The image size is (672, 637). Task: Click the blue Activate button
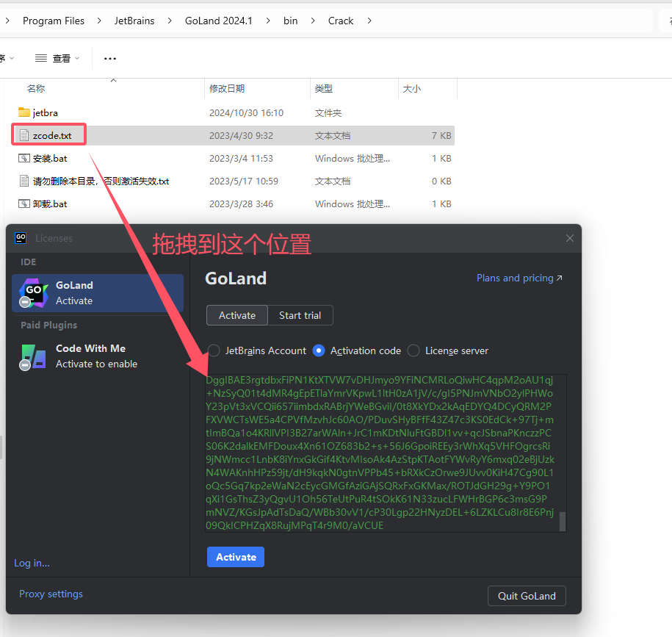coord(236,557)
